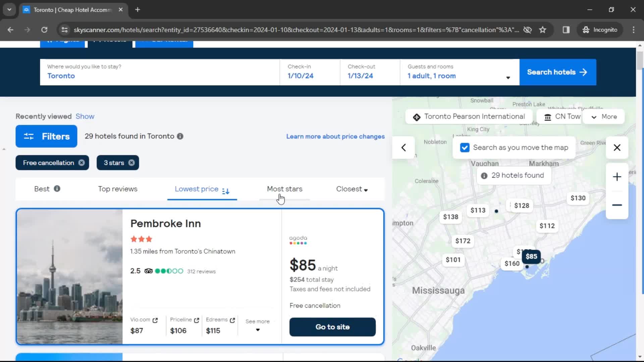Click the tracking protection eye icon

(528, 30)
